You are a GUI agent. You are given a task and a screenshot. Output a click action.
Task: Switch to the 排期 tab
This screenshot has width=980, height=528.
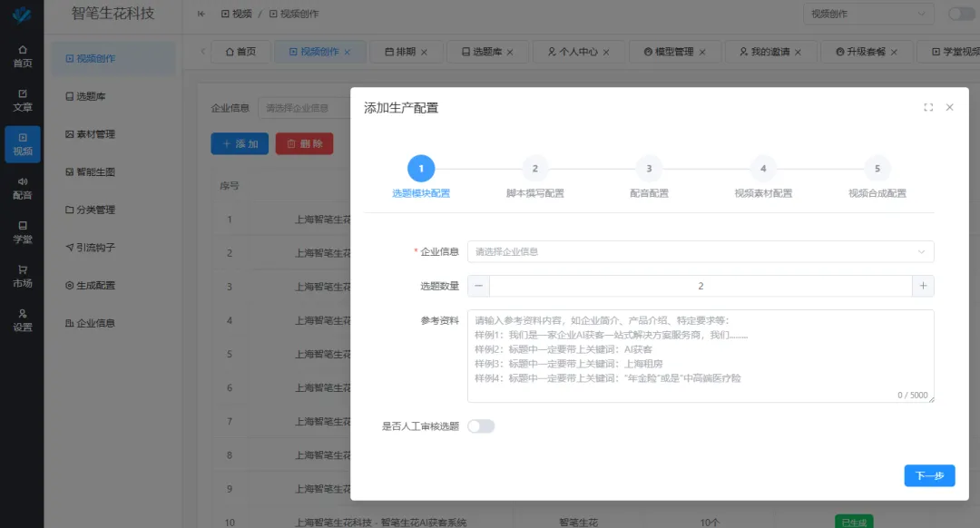pyautogui.click(x=406, y=52)
